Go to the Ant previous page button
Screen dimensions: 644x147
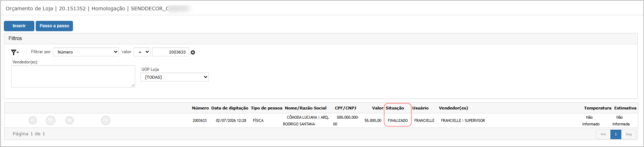(603, 134)
